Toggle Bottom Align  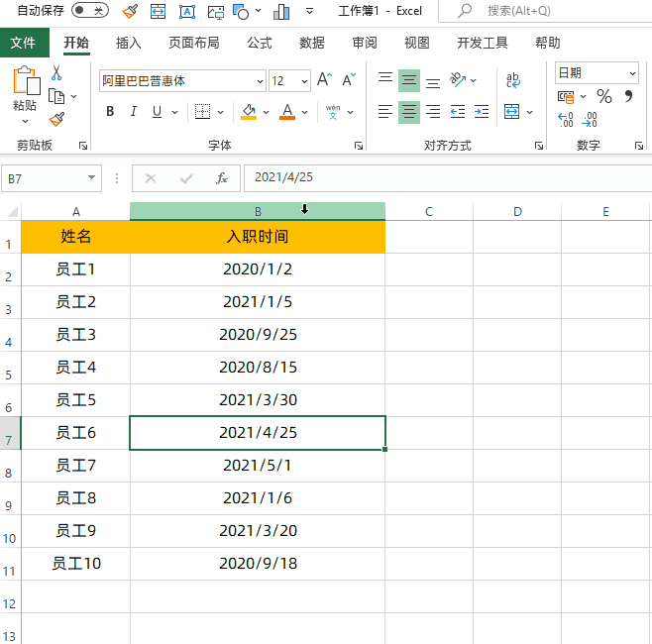[433, 81]
